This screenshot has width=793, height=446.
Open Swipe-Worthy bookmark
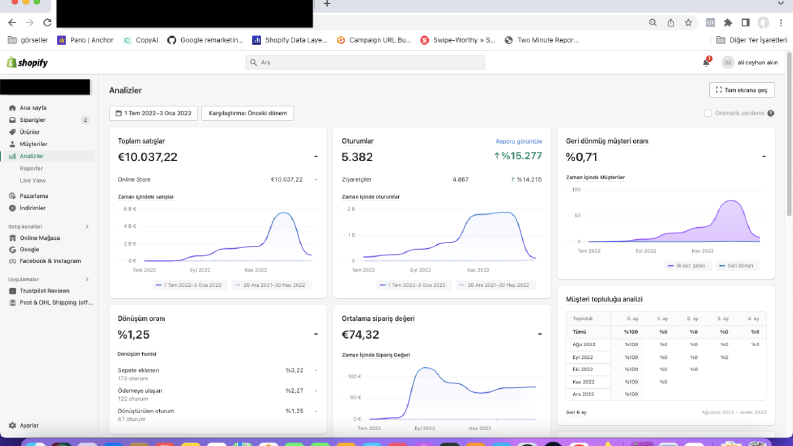pyautogui.click(x=458, y=40)
